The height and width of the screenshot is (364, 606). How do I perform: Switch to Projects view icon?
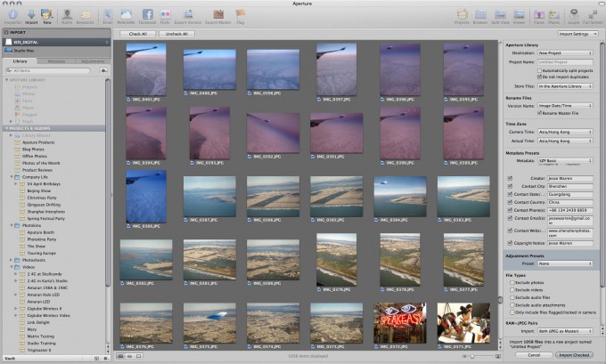tap(462, 15)
